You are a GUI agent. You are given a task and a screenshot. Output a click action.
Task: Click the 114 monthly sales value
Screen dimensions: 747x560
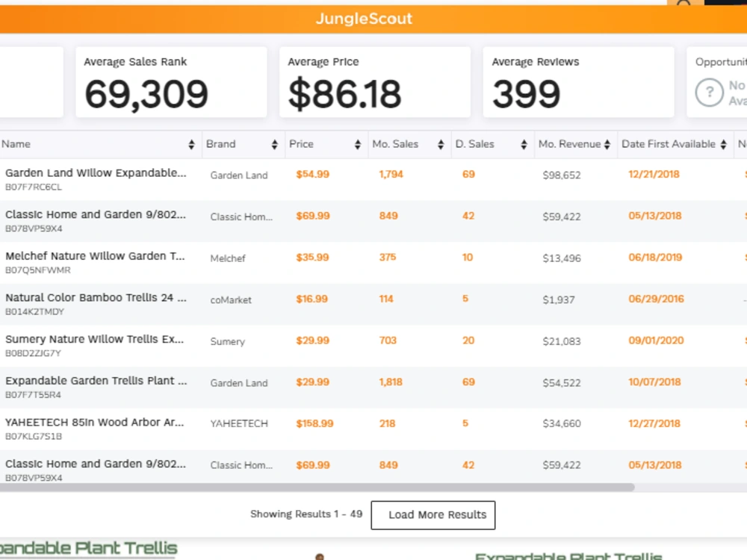coord(386,299)
